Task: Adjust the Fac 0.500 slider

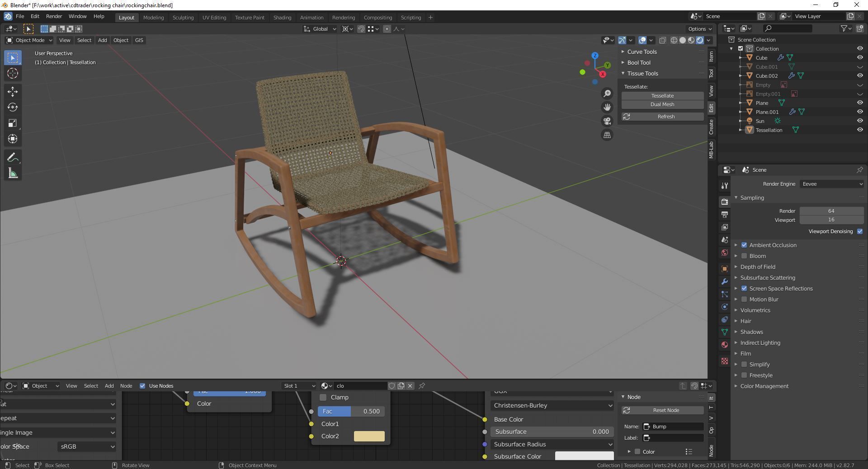Action: 351,412
